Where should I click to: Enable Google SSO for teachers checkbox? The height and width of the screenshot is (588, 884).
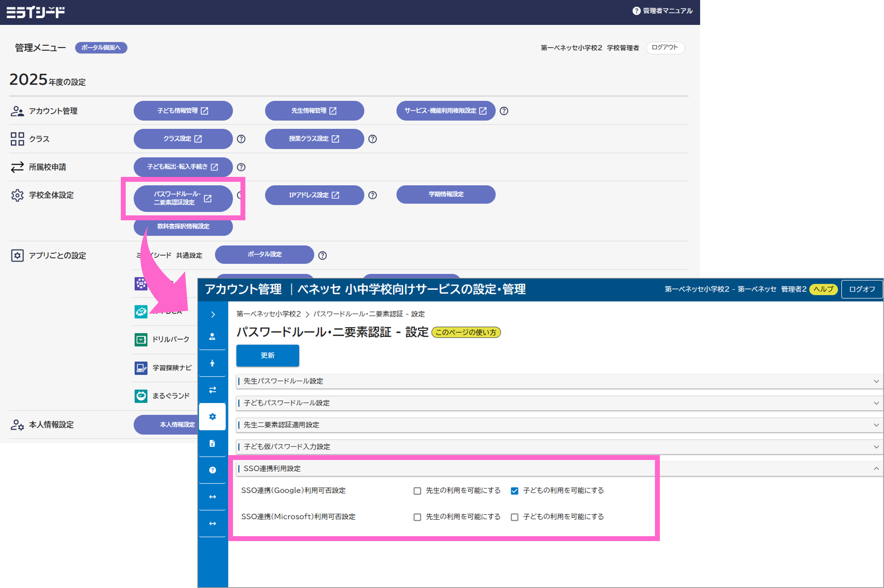point(417,491)
